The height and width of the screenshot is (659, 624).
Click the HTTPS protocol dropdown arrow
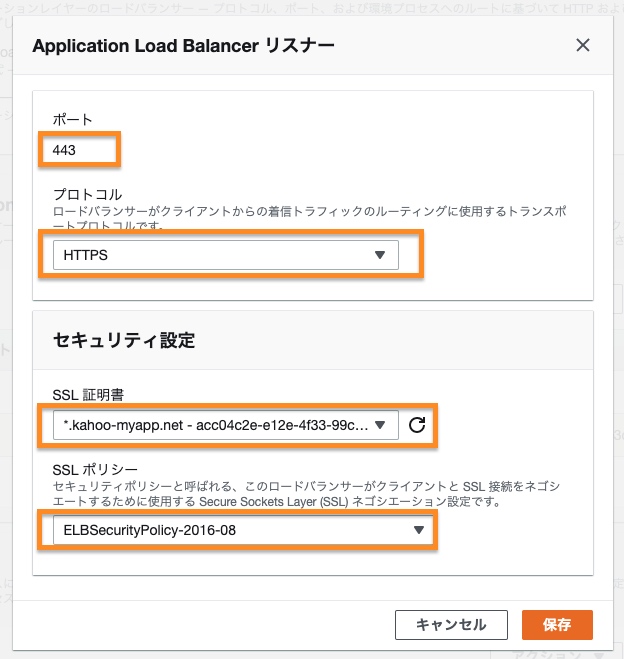coord(379,255)
